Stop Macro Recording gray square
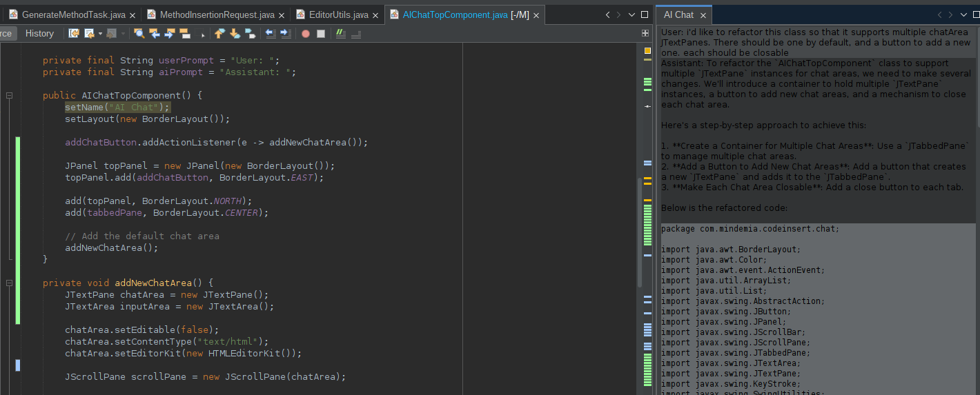 [x=321, y=34]
